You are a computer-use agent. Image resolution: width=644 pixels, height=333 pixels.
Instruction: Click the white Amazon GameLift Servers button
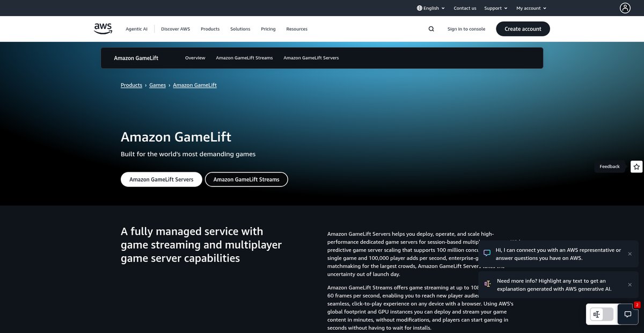[x=162, y=179]
